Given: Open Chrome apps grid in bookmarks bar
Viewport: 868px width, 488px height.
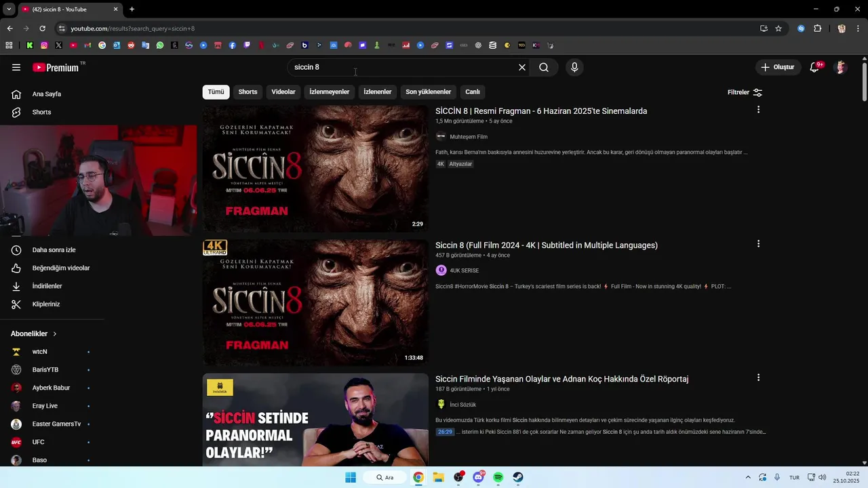Looking at the screenshot, I should [9, 45].
